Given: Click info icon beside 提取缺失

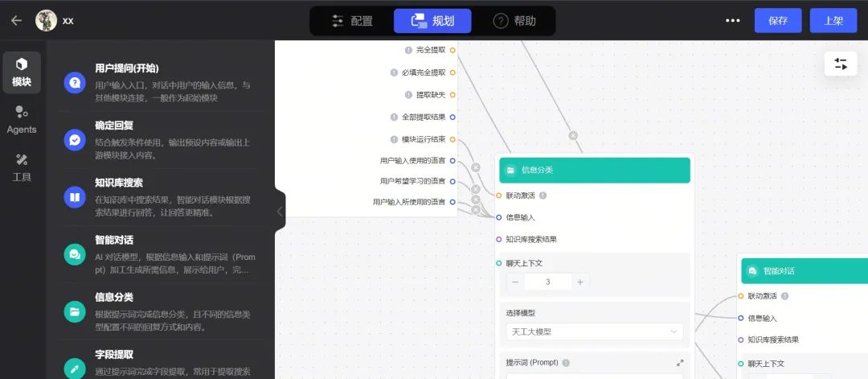Looking at the screenshot, I should [408, 95].
